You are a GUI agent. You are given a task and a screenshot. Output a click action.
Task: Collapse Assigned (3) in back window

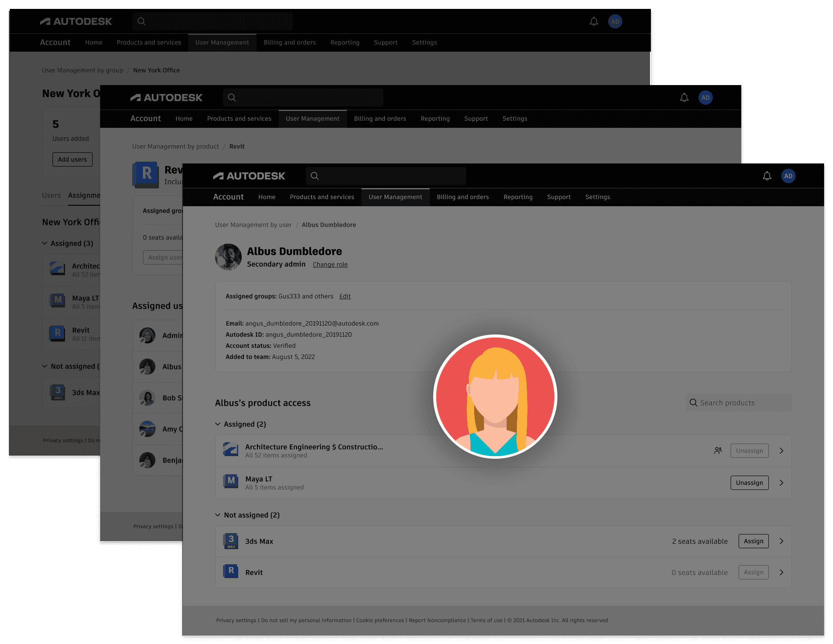pyautogui.click(x=45, y=243)
